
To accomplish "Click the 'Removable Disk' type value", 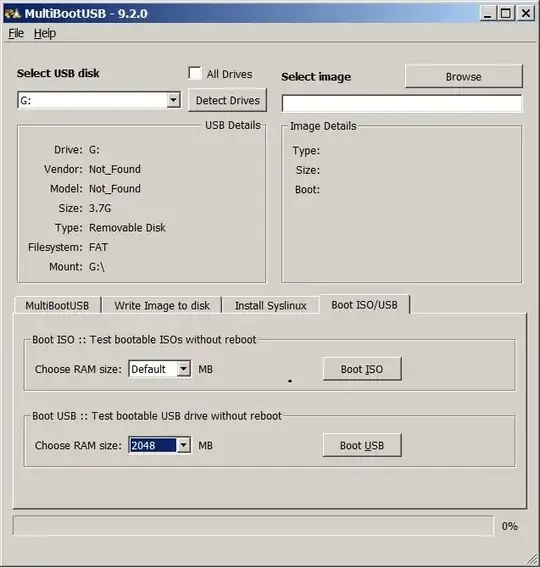I will [127, 227].
